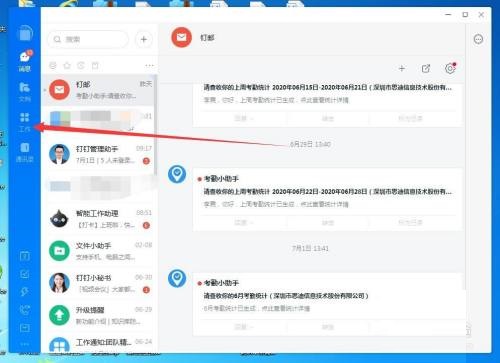Select the circular filter icon right of star
Screen dimensions: 500x363
(81, 65)
